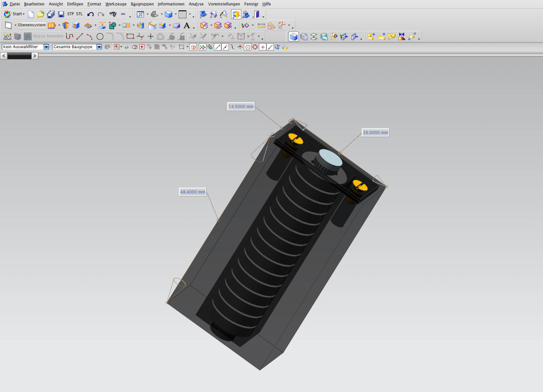543x392 pixels.
Task: Toggle the Arc Center snap option
Action: point(248,47)
